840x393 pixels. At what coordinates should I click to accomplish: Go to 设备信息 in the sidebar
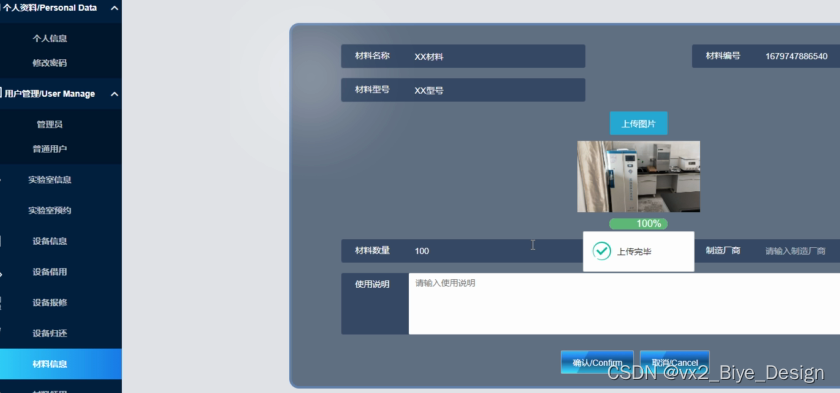click(50, 241)
